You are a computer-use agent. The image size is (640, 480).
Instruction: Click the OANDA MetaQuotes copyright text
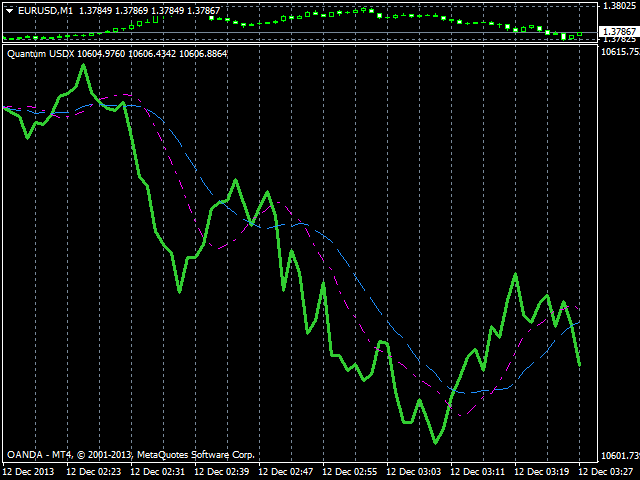[130, 454]
